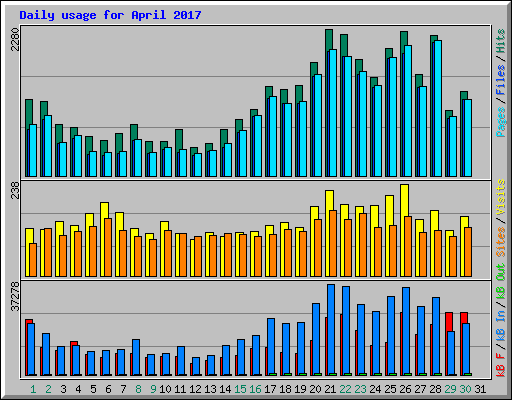Click the orange Sites bar for day 23
Viewport: 512px width, 400px height.
tap(363, 245)
